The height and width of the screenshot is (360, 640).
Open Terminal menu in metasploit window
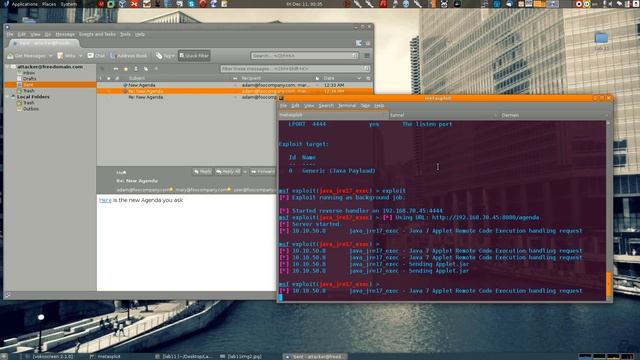click(x=347, y=106)
